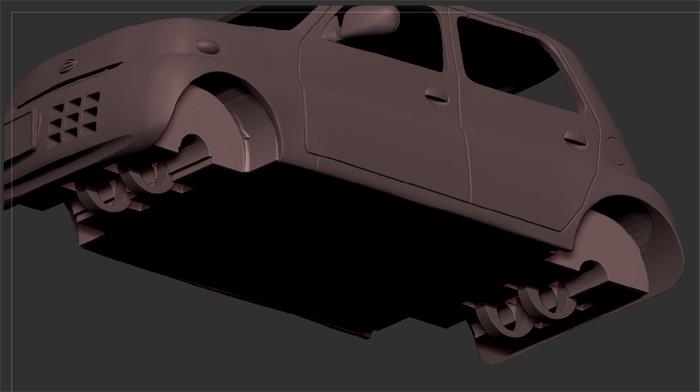Click the front door handle on the car
The height and width of the screenshot is (392, 700).
tap(436, 95)
